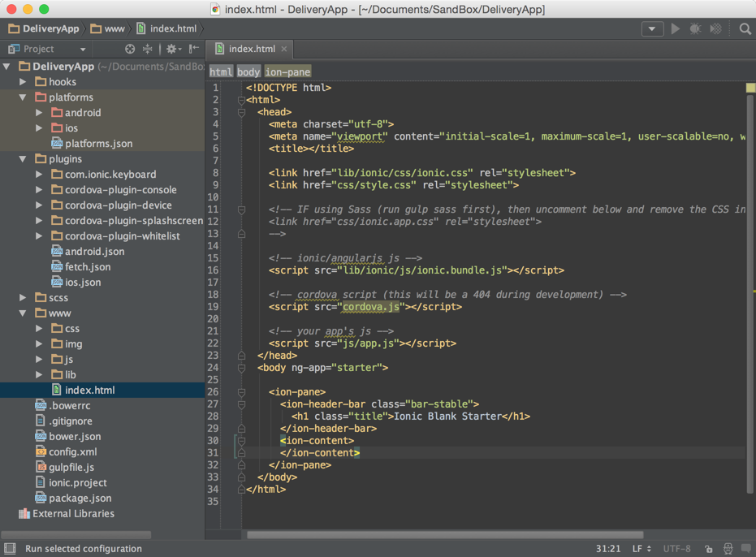Click the editor vertical scrollbar thumb
756x557 pixels.
click(x=750, y=294)
